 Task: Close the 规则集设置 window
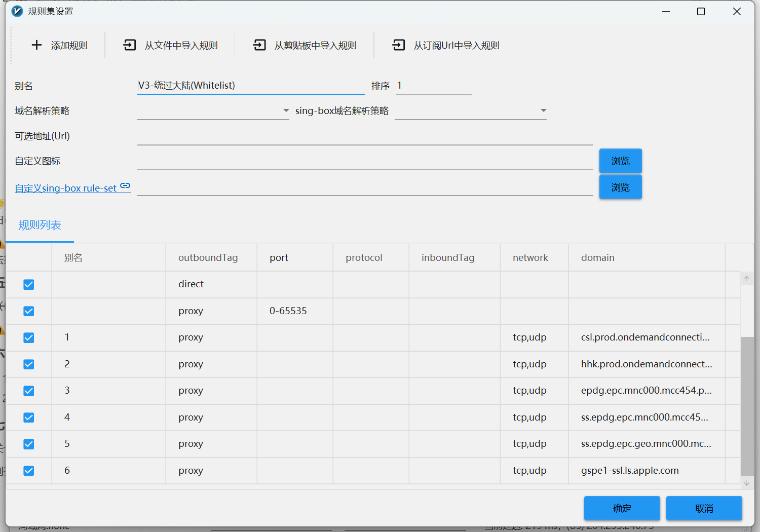737,11
